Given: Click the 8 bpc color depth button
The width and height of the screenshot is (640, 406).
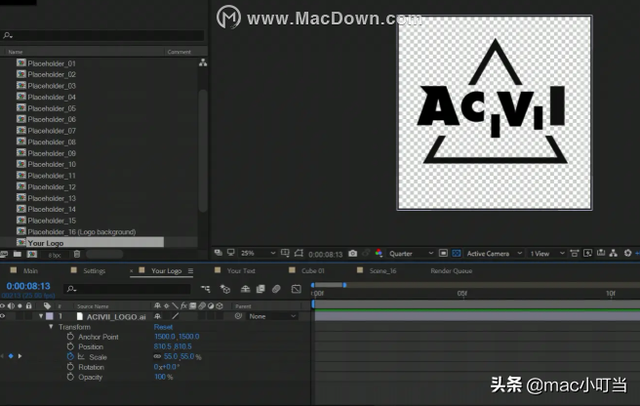Looking at the screenshot, I should (55, 255).
